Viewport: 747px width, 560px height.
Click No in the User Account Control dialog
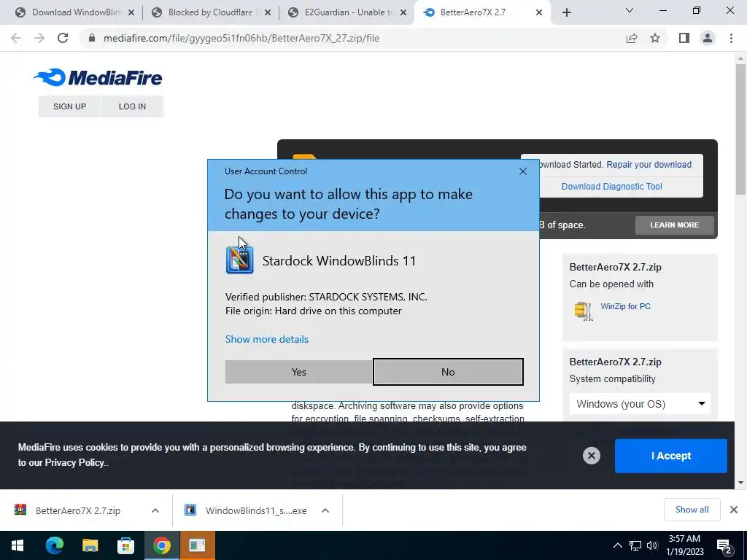pos(448,372)
